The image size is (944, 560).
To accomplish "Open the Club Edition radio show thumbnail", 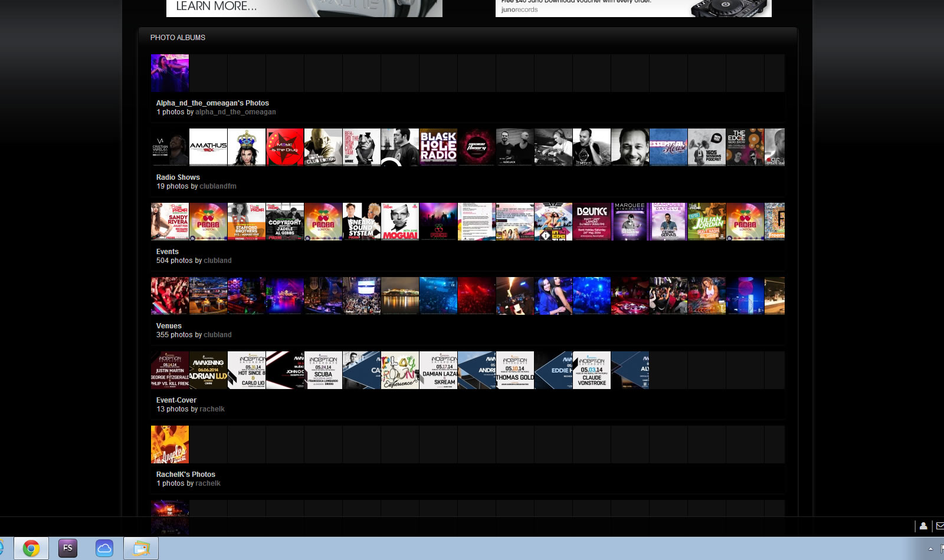I will (x=323, y=147).
